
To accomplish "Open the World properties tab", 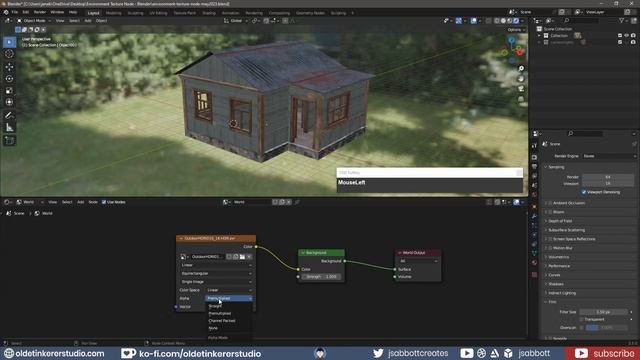I will (x=534, y=195).
